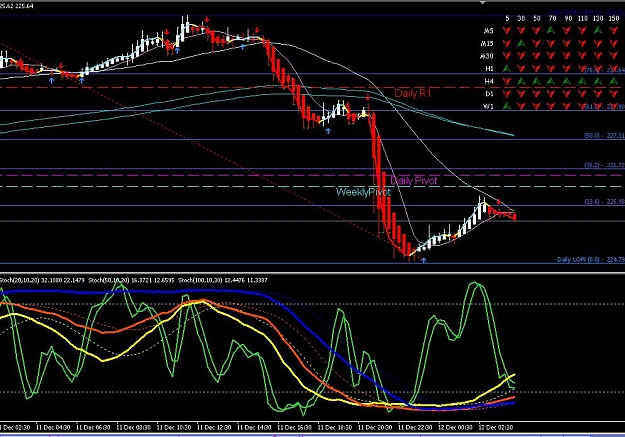Click the '(38.2) - 226.72' Fibonacci label
Image resolution: width=625 pixels, height=437 pixels.
(604, 165)
